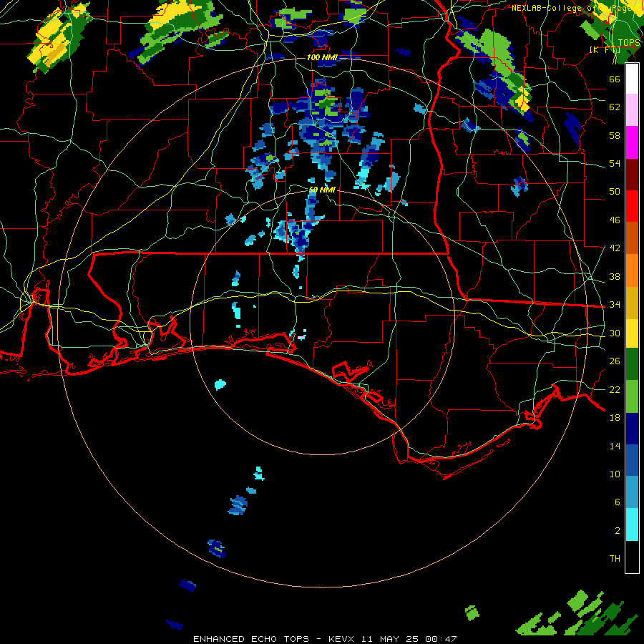644x644 pixels.
Task: Click the legend value '62'
Action: tap(615, 107)
